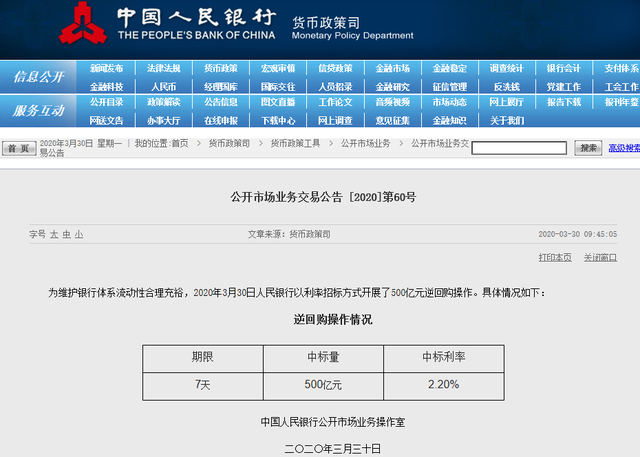This screenshot has width=640, height=457.
Task: Click the 首页 home button
Action: (19, 148)
